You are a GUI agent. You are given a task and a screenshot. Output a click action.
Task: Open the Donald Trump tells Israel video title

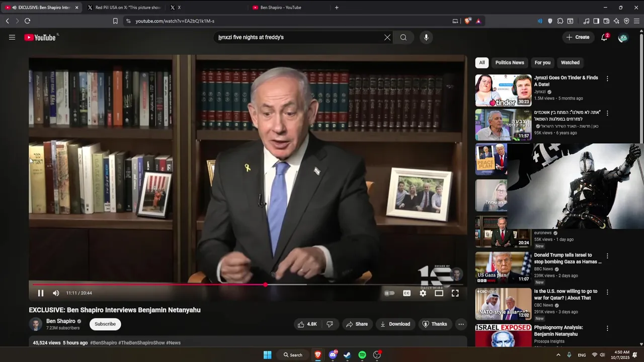[568, 258]
